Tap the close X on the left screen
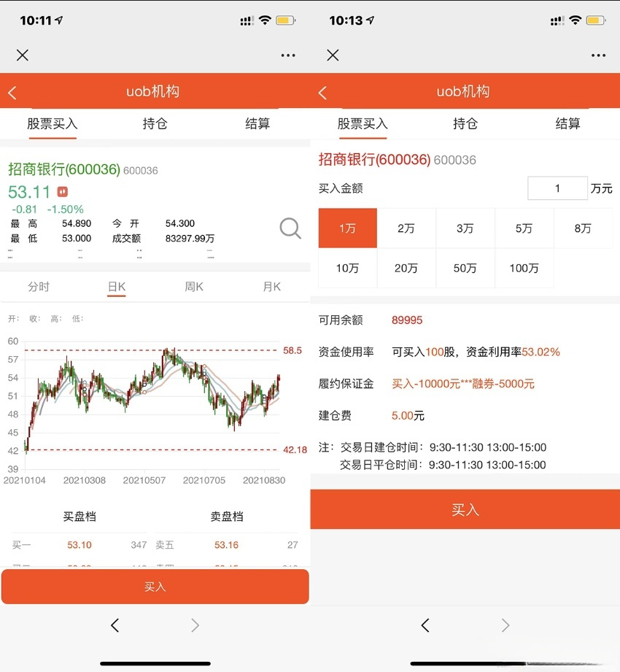Viewport: 620px width, 672px height. [x=22, y=55]
